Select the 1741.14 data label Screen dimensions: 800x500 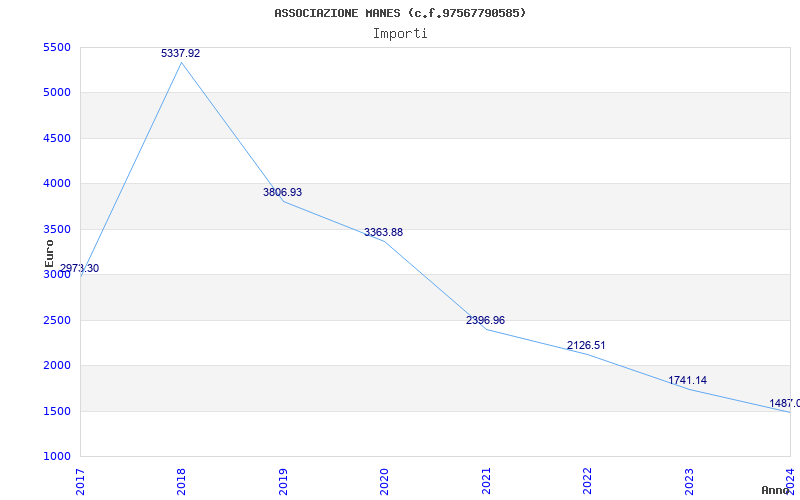(x=688, y=380)
